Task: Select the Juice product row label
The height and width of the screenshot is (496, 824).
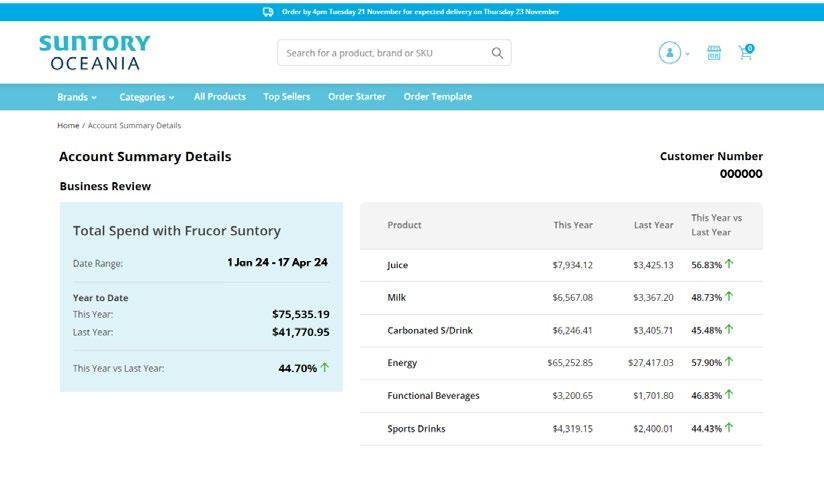Action: (397, 265)
